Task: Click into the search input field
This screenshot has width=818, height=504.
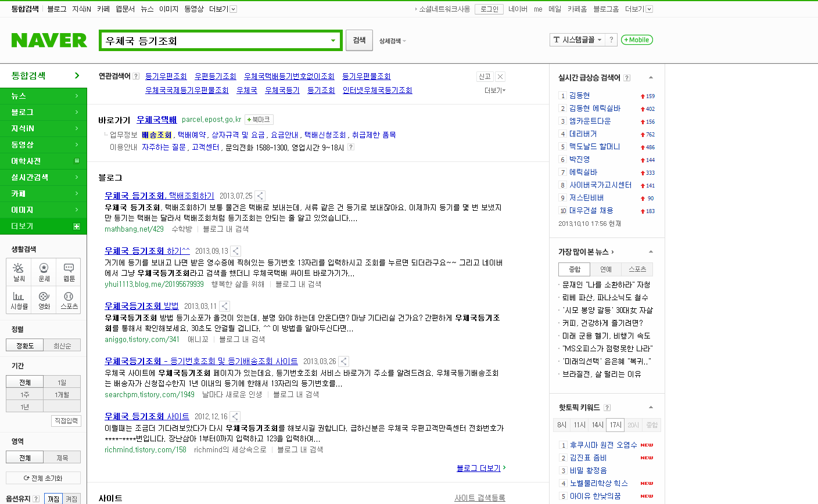Action: tap(214, 41)
